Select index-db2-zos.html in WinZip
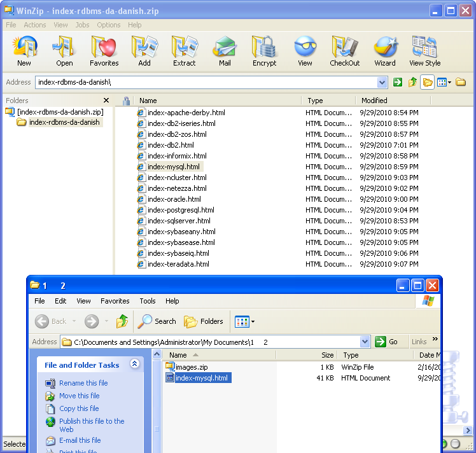Image resolution: width=476 pixels, height=453 pixels. 177,134
